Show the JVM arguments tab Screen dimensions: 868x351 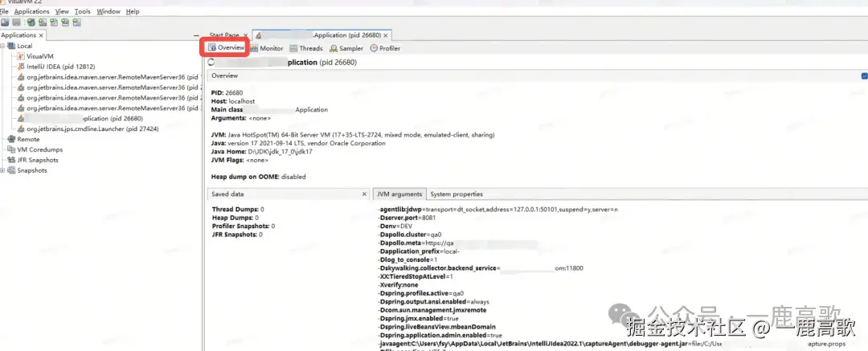399,194
